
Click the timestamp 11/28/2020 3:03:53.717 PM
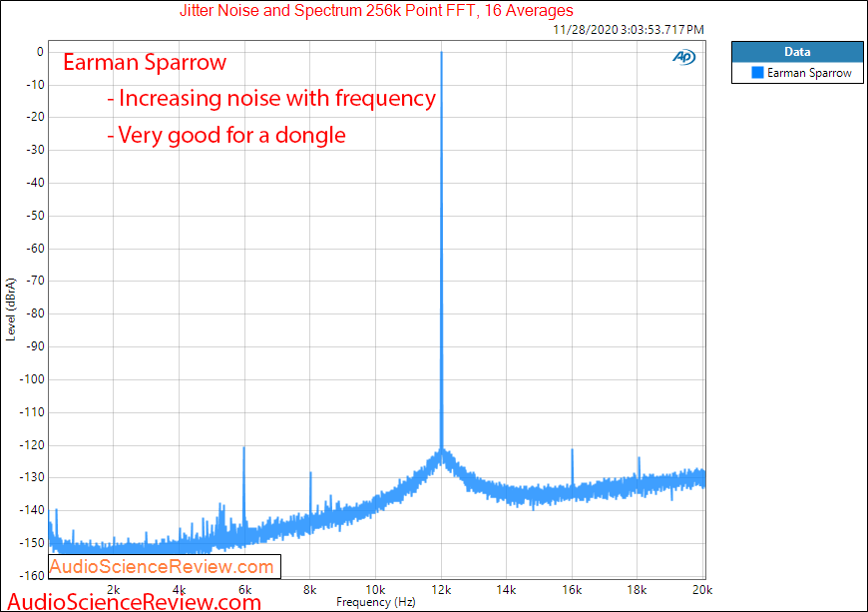[629, 29]
